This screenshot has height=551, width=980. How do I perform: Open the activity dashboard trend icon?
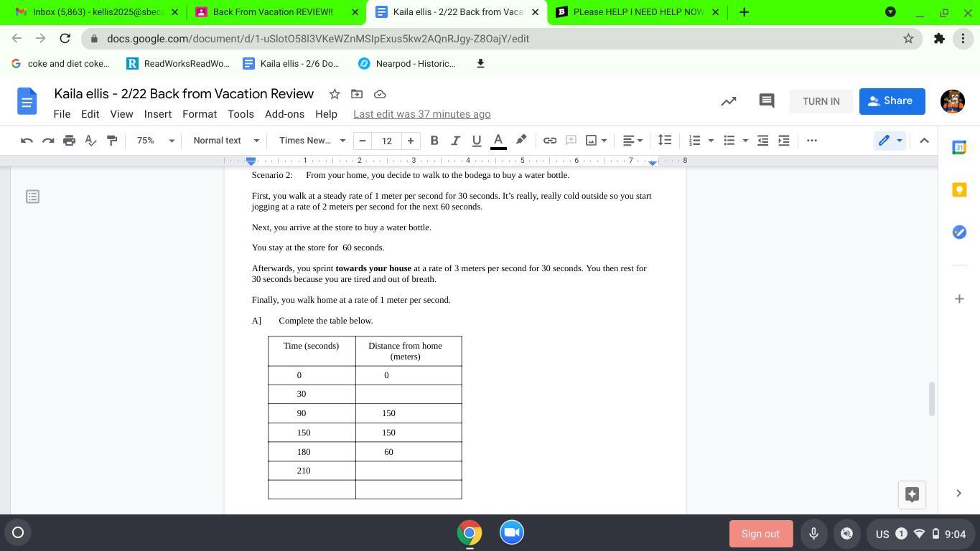click(729, 101)
